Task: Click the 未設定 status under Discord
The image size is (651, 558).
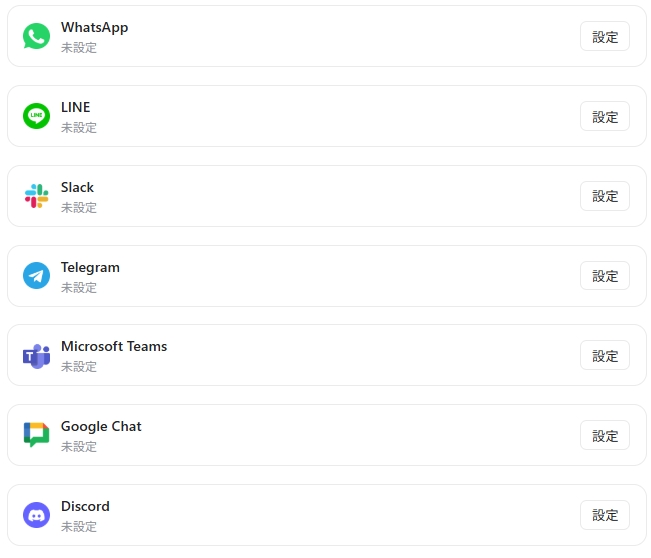Action: click(79, 527)
